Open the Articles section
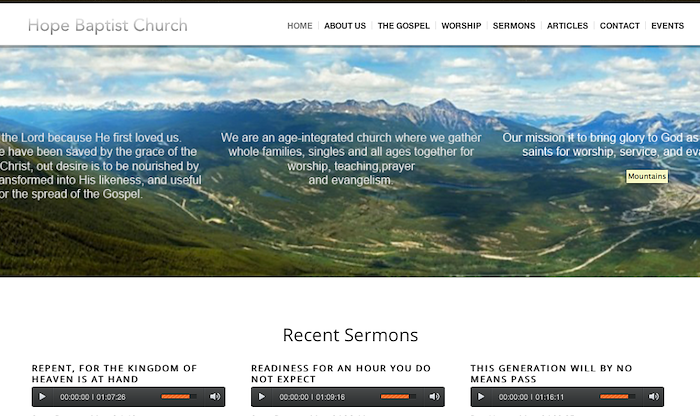The height and width of the screenshot is (416, 700). click(567, 26)
